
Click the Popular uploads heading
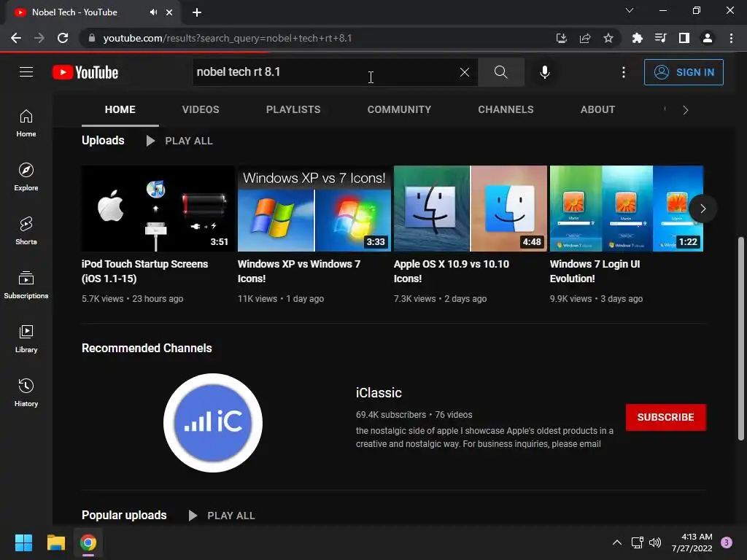(x=124, y=516)
